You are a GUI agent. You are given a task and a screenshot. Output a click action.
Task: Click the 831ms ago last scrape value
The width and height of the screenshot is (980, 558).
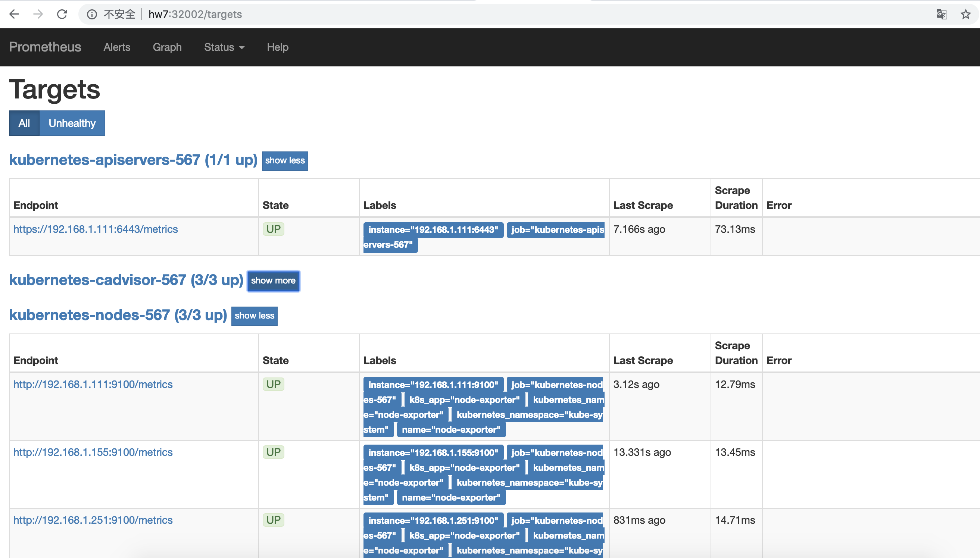pos(639,520)
